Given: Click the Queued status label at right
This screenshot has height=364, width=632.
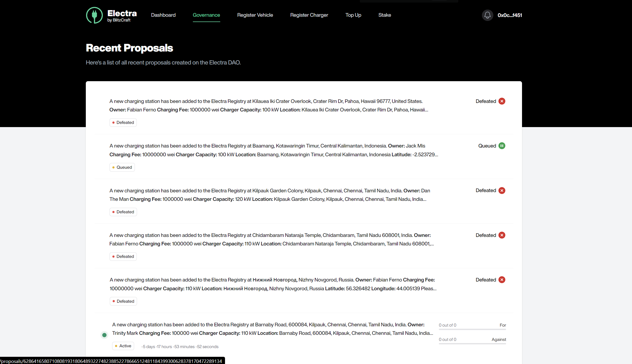Looking at the screenshot, I should [487, 146].
